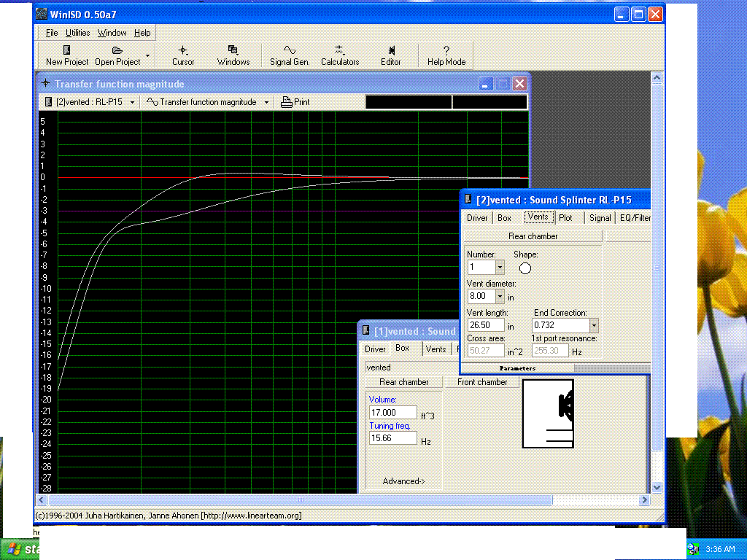Click Rear chamber button in [1]vented window
Image resolution: width=747 pixels, height=560 pixels.
click(x=404, y=382)
